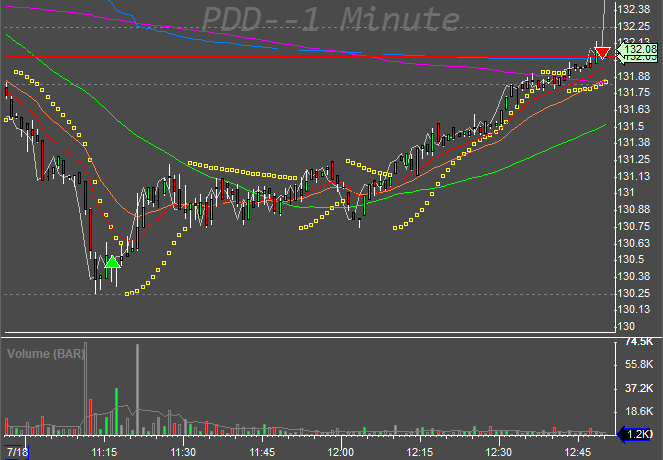This screenshot has height=460, width=663.
Task: Click the 130.63 price axis label
Action: pos(634,244)
